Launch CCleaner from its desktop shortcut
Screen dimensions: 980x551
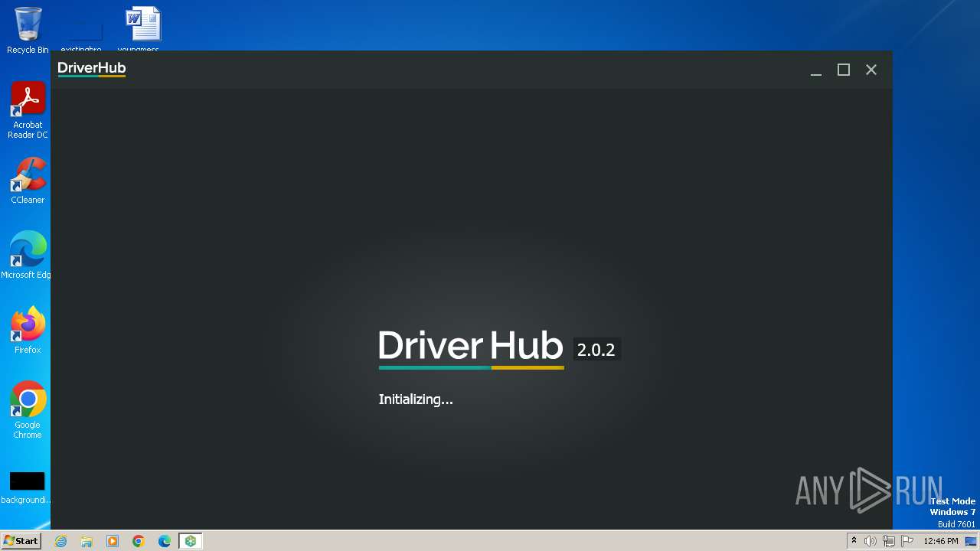28,181
